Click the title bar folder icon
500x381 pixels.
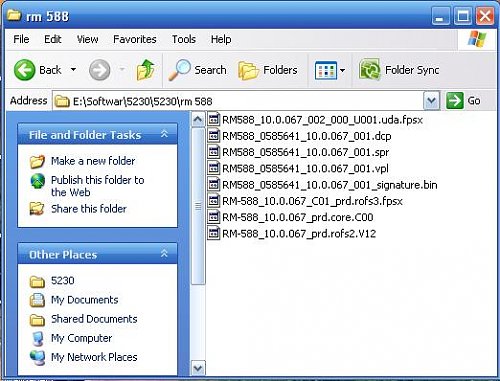click(x=14, y=15)
